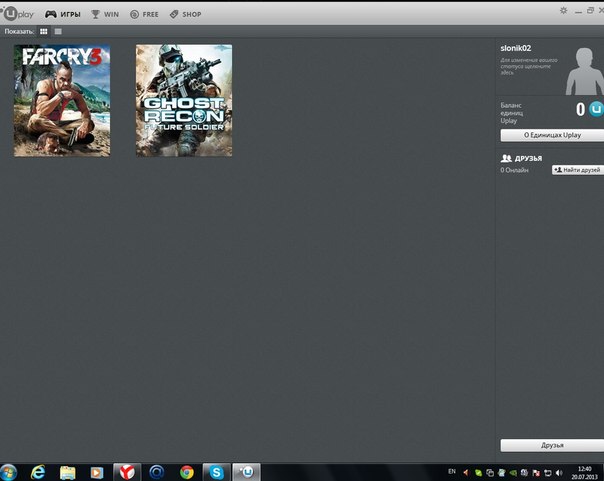The image size is (604, 481).
Task: Open File Explorer from taskbar
Action: (67, 473)
